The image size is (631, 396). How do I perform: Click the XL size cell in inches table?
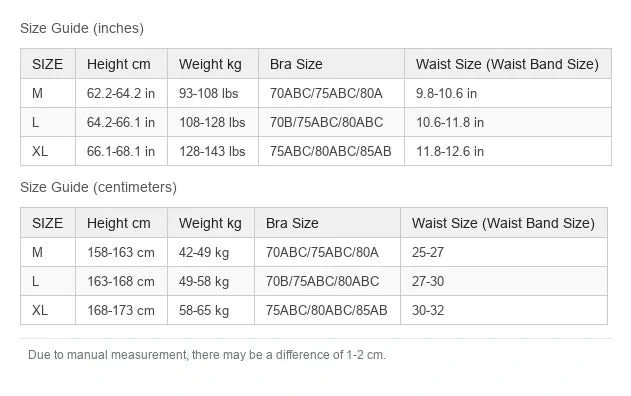[48, 151]
